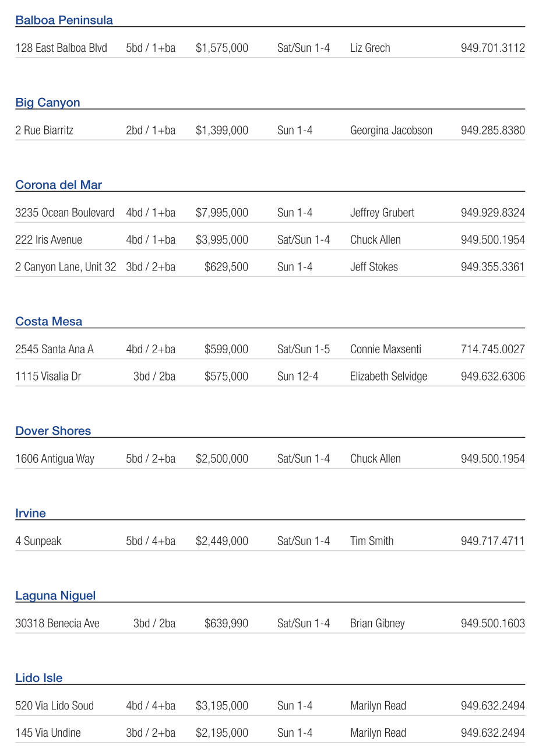Image resolution: width=546 pixels, height=756 pixels.
Task: Click agent name Tim Smith
Action: [372, 541]
